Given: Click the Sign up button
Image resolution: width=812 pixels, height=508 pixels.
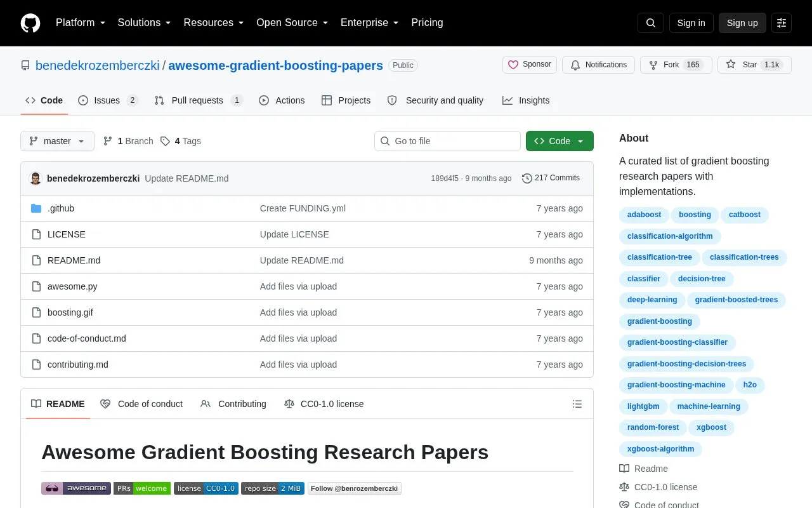Looking at the screenshot, I should 742,23.
